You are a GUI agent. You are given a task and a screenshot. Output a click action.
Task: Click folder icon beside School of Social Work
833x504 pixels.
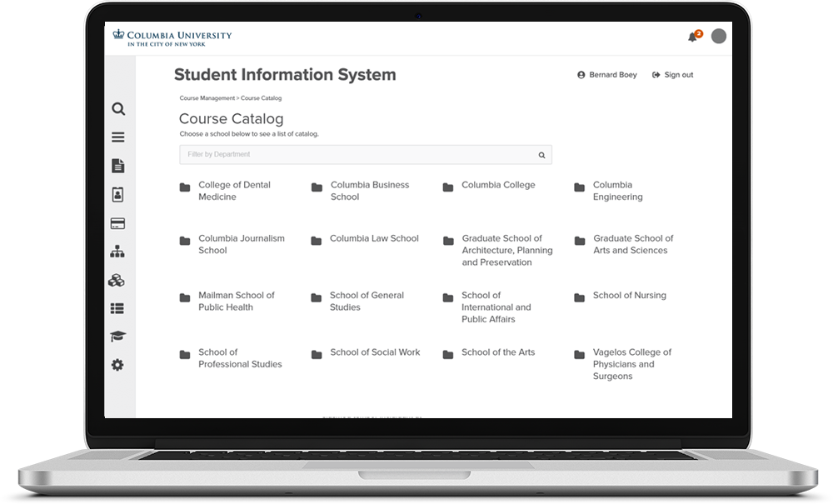tap(317, 355)
